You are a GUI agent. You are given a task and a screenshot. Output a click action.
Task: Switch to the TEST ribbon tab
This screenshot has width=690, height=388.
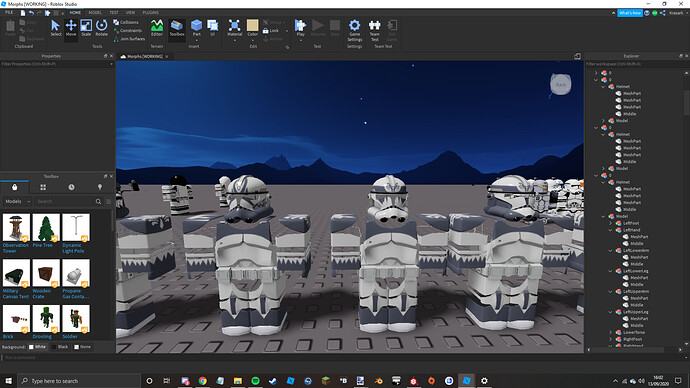click(x=114, y=13)
